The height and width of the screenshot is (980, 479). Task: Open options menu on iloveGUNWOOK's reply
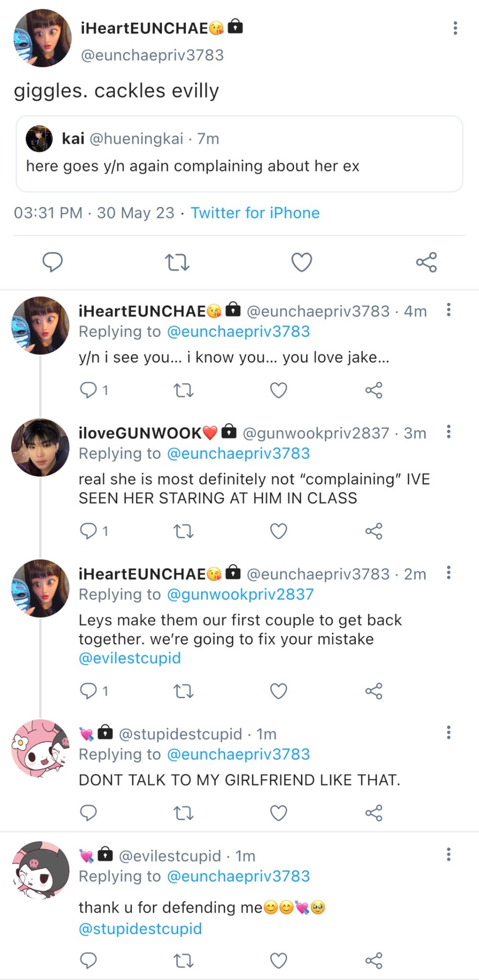tap(448, 432)
